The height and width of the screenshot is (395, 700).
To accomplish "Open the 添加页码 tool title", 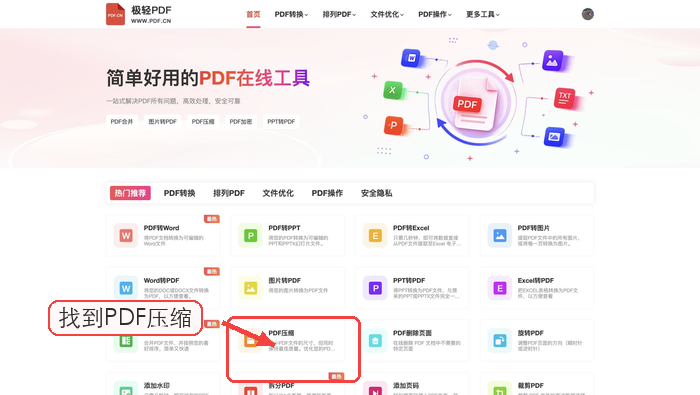I will click(406, 386).
